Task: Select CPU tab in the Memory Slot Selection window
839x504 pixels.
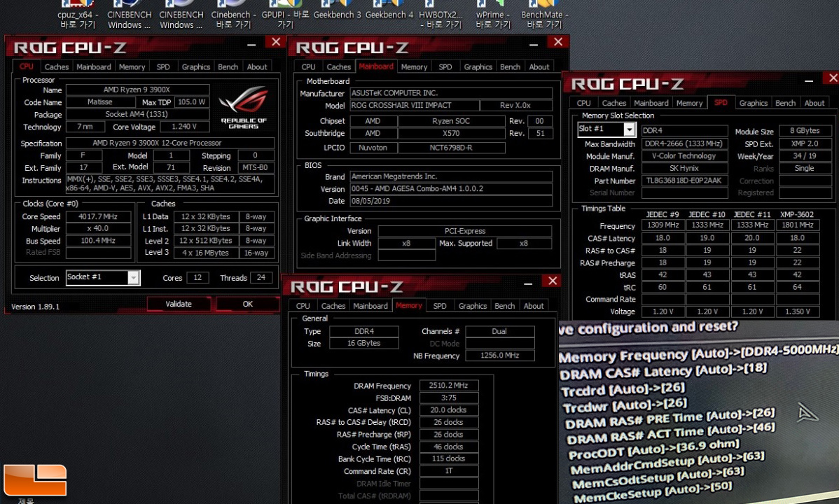Action: point(584,104)
